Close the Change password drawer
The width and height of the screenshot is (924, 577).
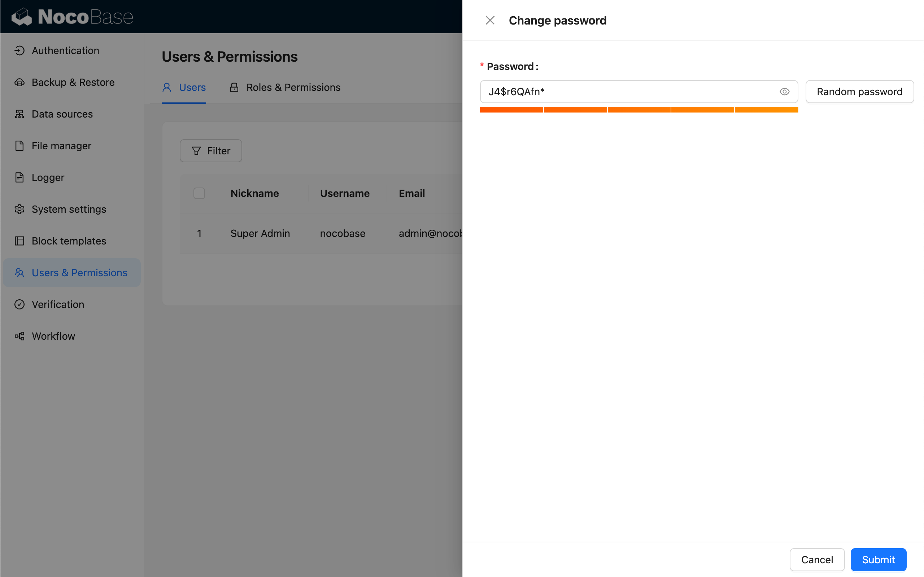[490, 20]
